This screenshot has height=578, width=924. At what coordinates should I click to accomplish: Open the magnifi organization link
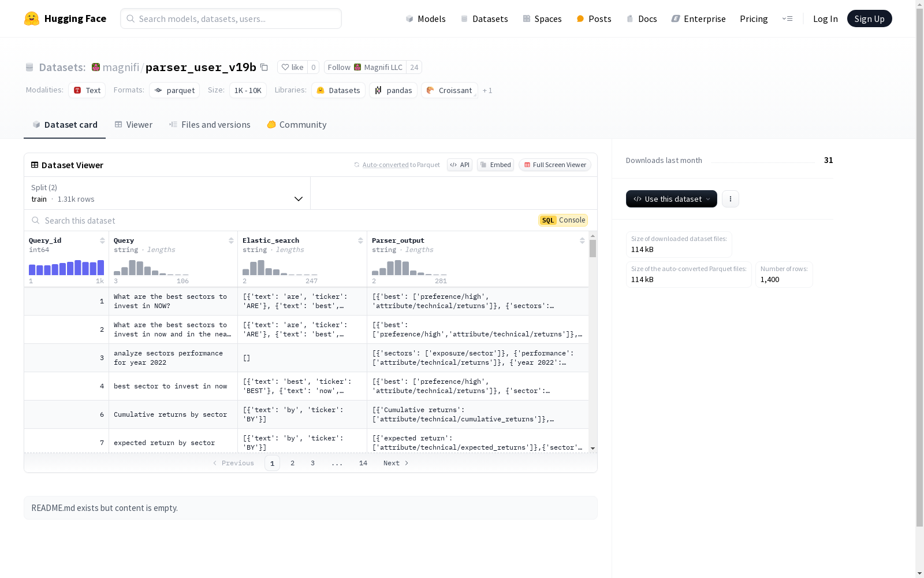coord(121,67)
